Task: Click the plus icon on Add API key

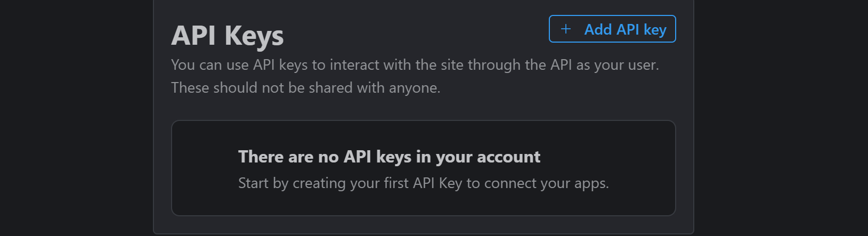Action: pyautogui.click(x=566, y=29)
